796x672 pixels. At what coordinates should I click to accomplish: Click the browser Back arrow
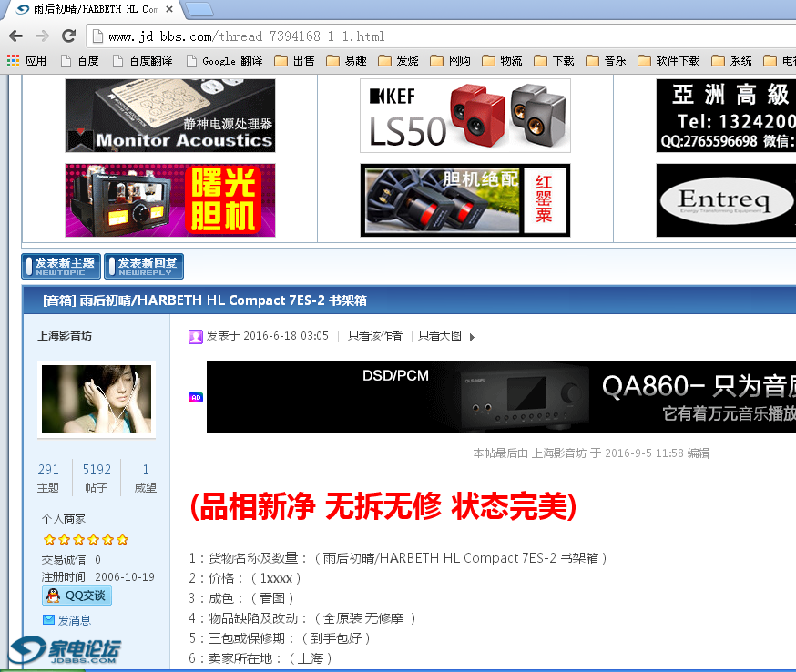coord(15,36)
